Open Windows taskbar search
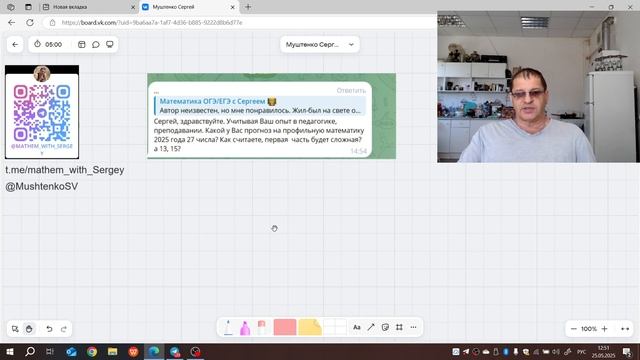This screenshot has width=640, height=360. (30, 351)
